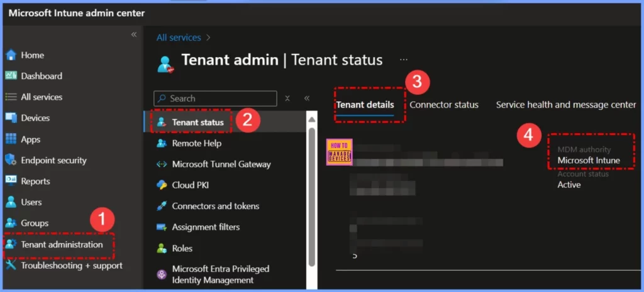Select the Tenant status submenu item
This screenshot has width=644, height=292.
tap(198, 122)
